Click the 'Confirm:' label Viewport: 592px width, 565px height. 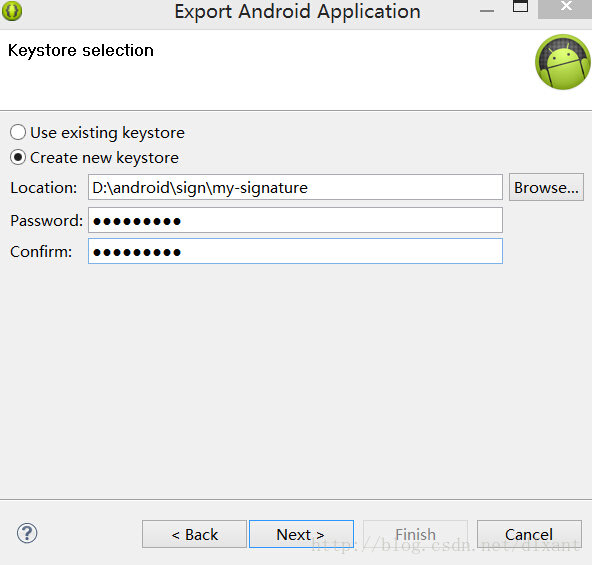[x=41, y=252]
